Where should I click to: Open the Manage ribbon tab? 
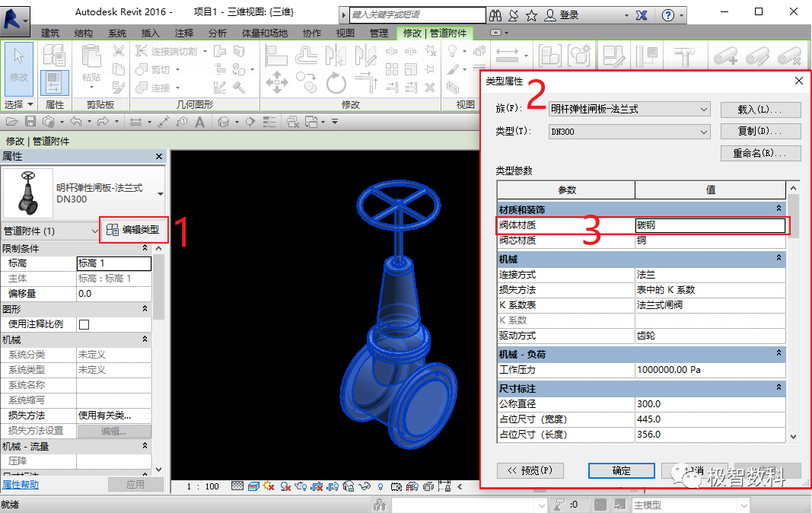pos(378,33)
